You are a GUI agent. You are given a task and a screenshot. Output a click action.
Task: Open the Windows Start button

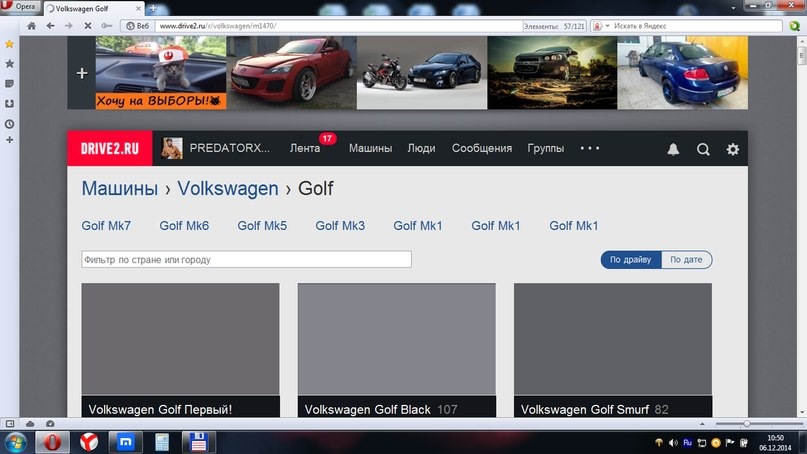[15, 443]
